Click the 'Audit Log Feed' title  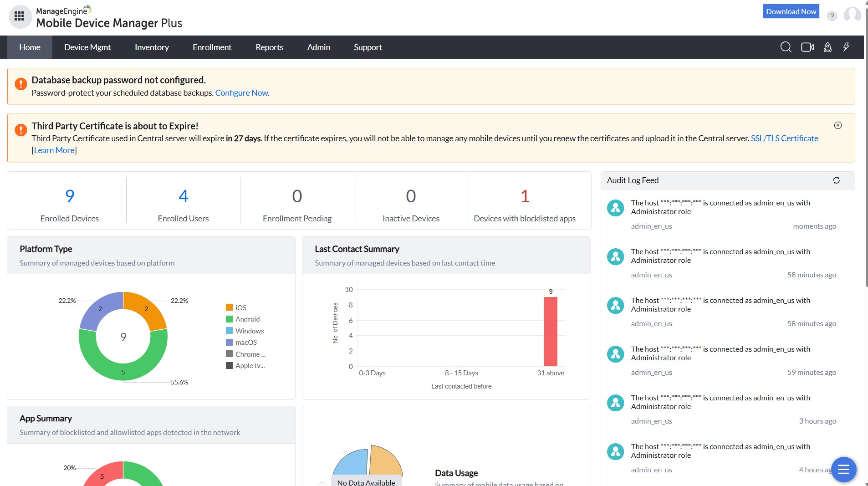click(633, 180)
